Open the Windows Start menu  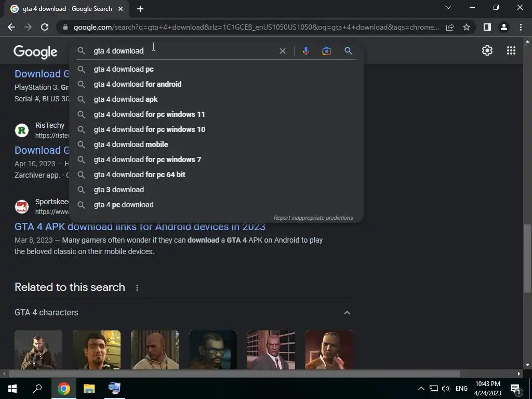pos(12,389)
